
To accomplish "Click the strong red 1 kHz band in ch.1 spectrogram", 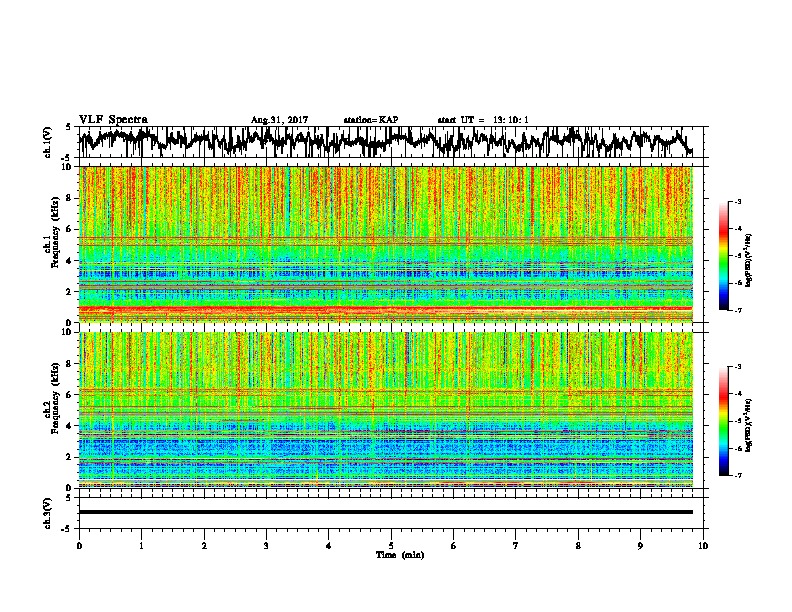I will click(x=386, y=308).
